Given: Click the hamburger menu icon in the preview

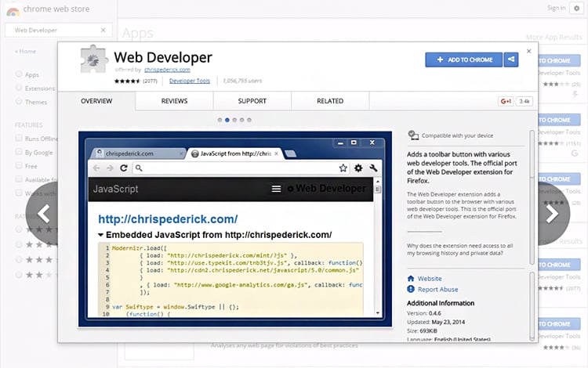Looking at the screenshot, I should click(277, 189).
